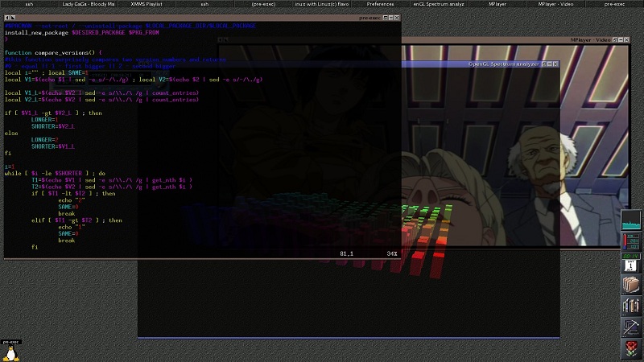Click the top-left corner button of terminal
Viewport: 644px width, 362px height.
click(6, 17)
